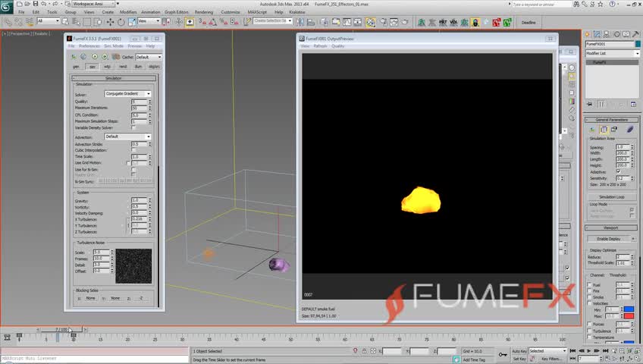Viewport: 643px width, 364px height.
Task: Click the Save File icon in quick access toolbar
Action: (x=36, y=4)
